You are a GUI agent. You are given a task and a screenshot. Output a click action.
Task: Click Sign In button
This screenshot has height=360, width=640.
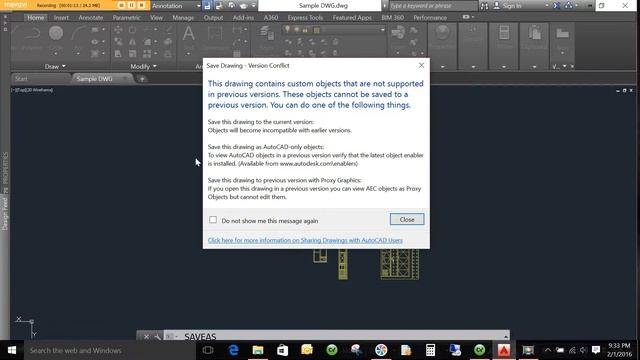[x=508, y=6]
